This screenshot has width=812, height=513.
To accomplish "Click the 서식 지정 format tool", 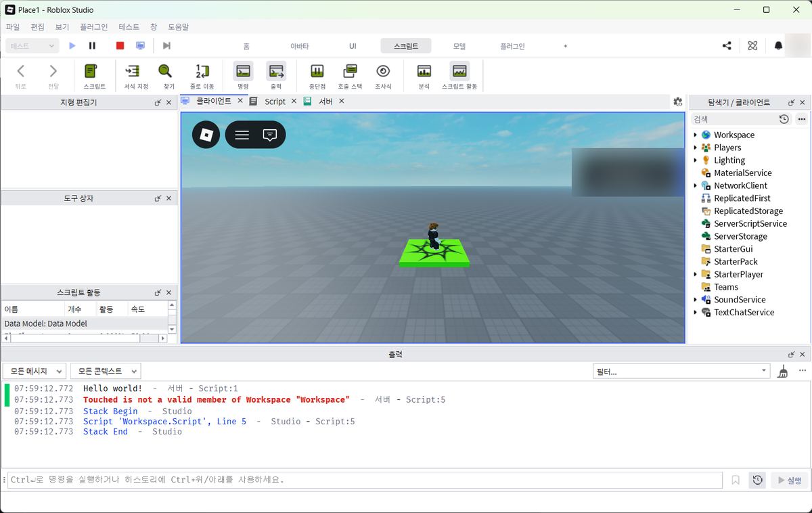I will 135,76.
